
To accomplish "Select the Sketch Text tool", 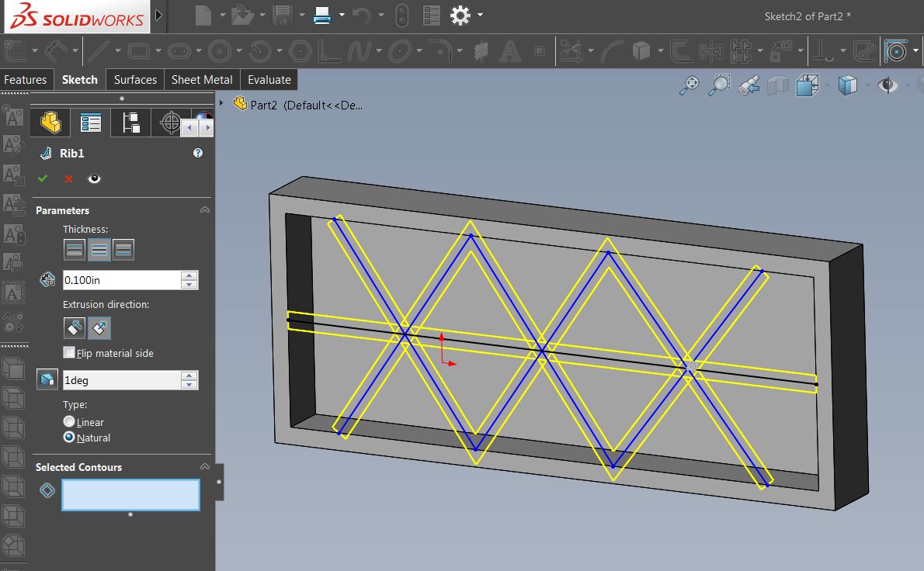I will coord(509,51).
